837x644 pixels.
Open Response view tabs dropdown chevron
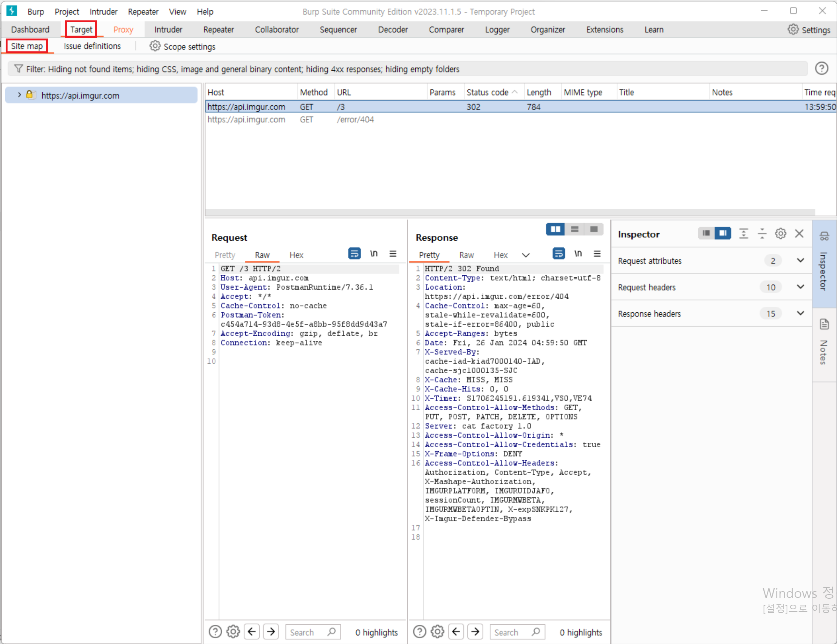(526, 255)
